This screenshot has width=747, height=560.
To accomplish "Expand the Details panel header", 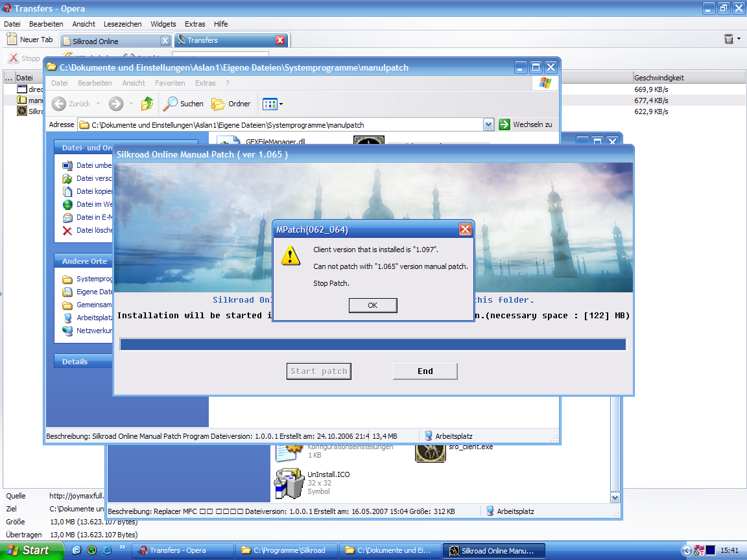I will (84, 362).
